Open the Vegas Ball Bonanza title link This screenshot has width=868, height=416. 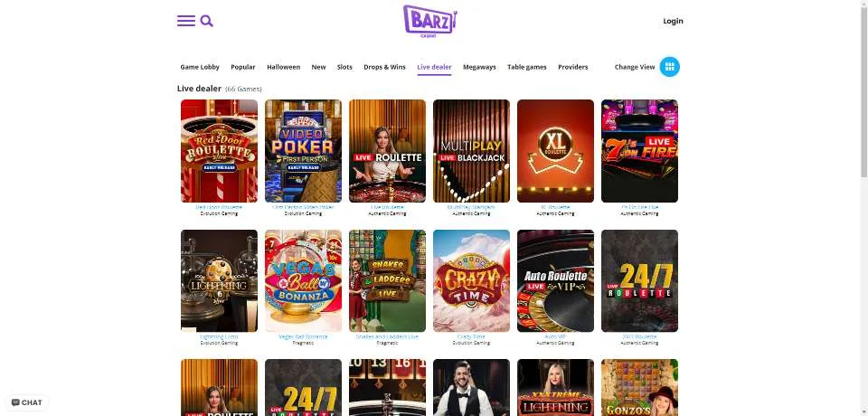point(304,336)
